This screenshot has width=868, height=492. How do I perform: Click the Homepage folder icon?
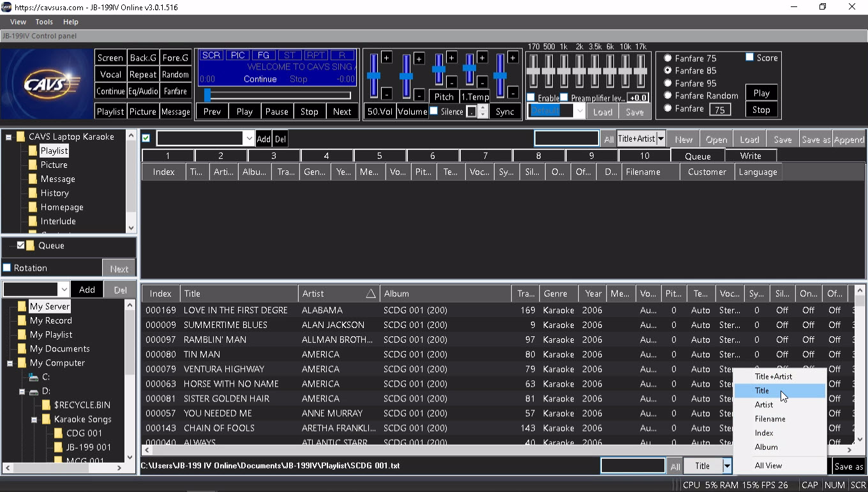point(33,207)
